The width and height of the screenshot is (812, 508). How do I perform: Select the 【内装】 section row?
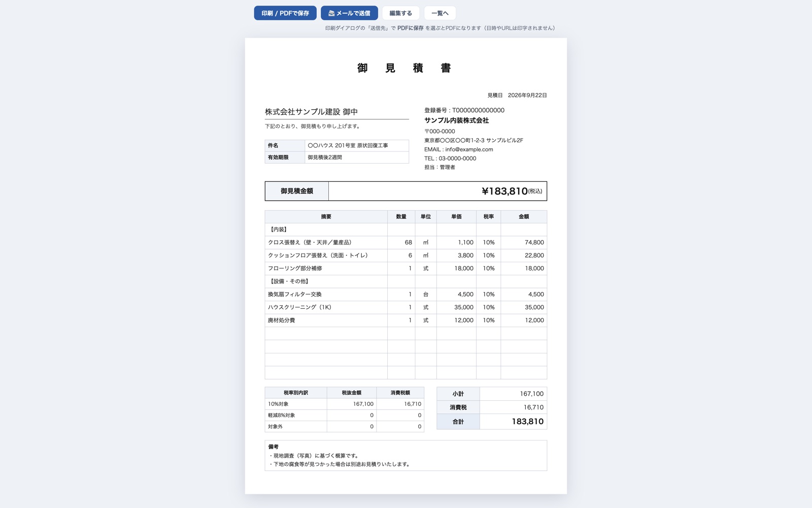pyautogui.click(x=406, y=230)
